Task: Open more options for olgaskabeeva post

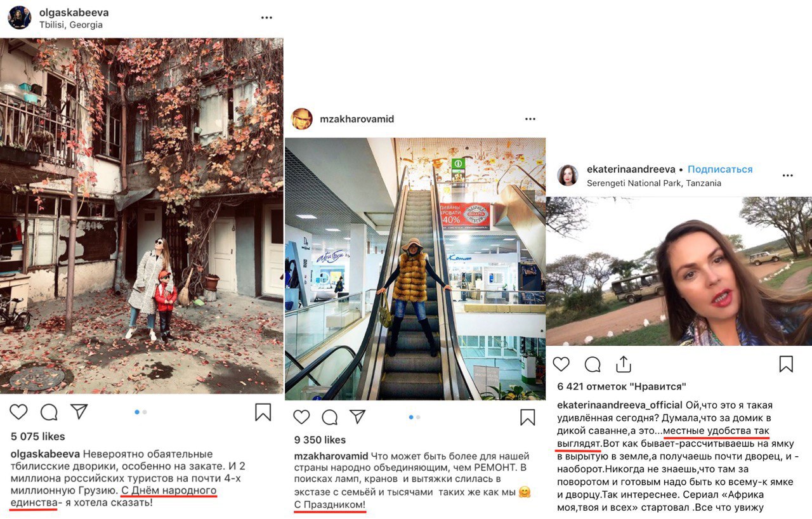Action: [x=267, y=18]
